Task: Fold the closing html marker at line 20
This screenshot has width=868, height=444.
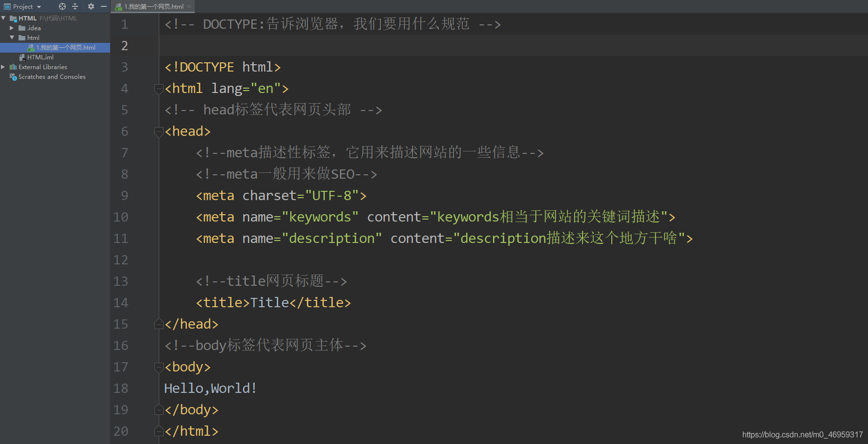Action: click(x=158, y=431)
